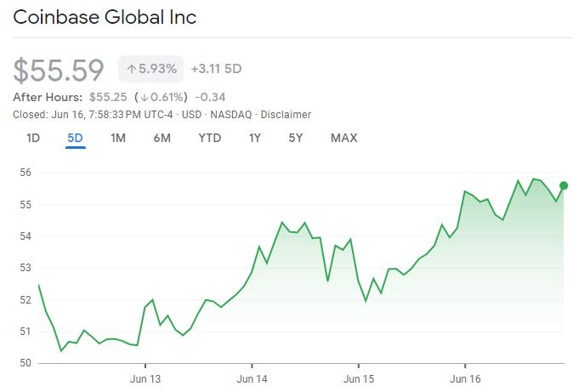Click the Jun 14 axis label
This screenshot has width=573, height=392.
tap(252, 378)
